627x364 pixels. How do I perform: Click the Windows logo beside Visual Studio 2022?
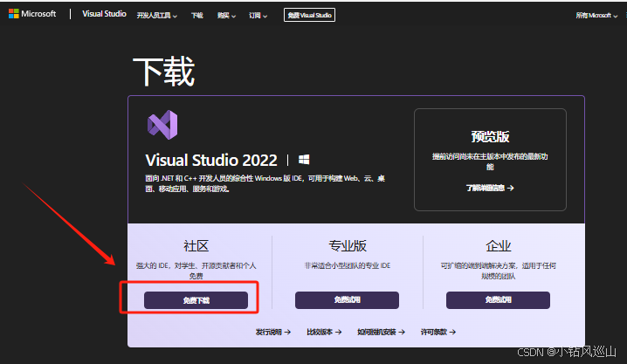coord(304,161)
